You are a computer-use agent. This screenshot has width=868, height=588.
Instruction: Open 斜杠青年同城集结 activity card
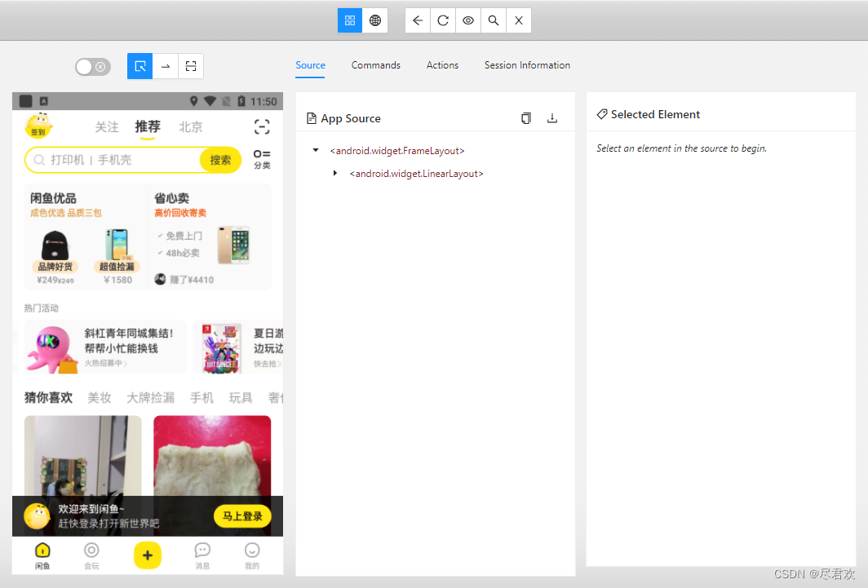(x=105, y=347)
